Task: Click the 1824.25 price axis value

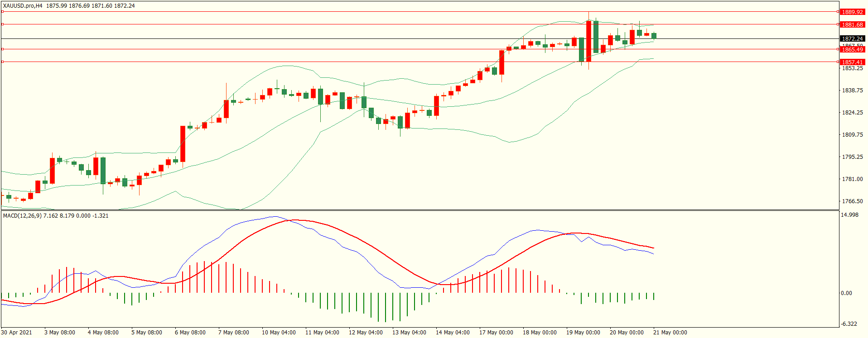Action: (x=852, y=113)
